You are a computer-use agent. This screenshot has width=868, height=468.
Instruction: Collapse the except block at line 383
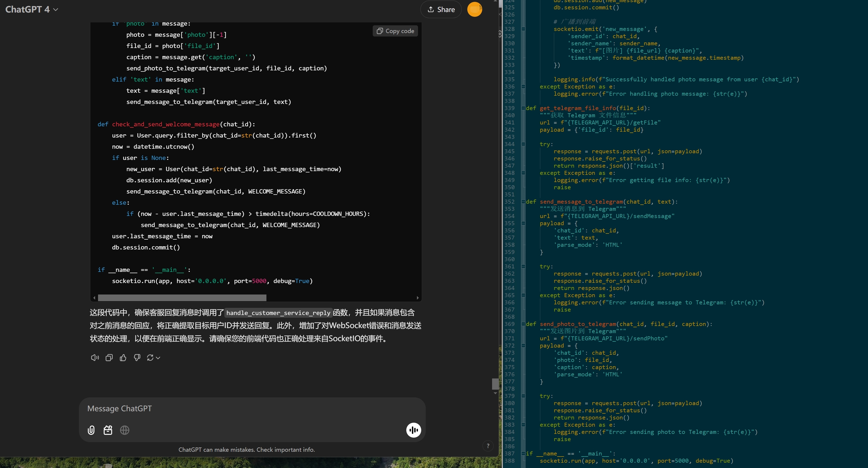pos(523,425)
